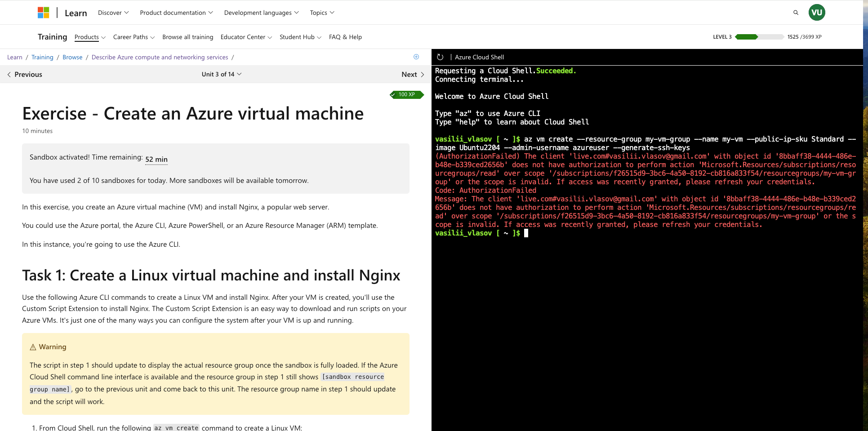Open FAQ & Help
Image resolution: width=868 pixels, height=431 pixels.
(345, 37)
